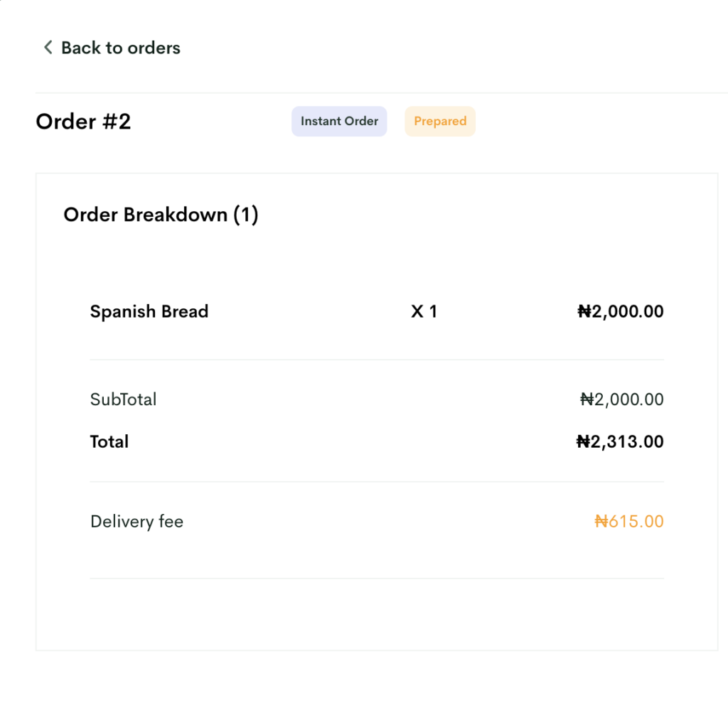Click the Spanish Bread price ₦2,000.00

tap(620, 311)
